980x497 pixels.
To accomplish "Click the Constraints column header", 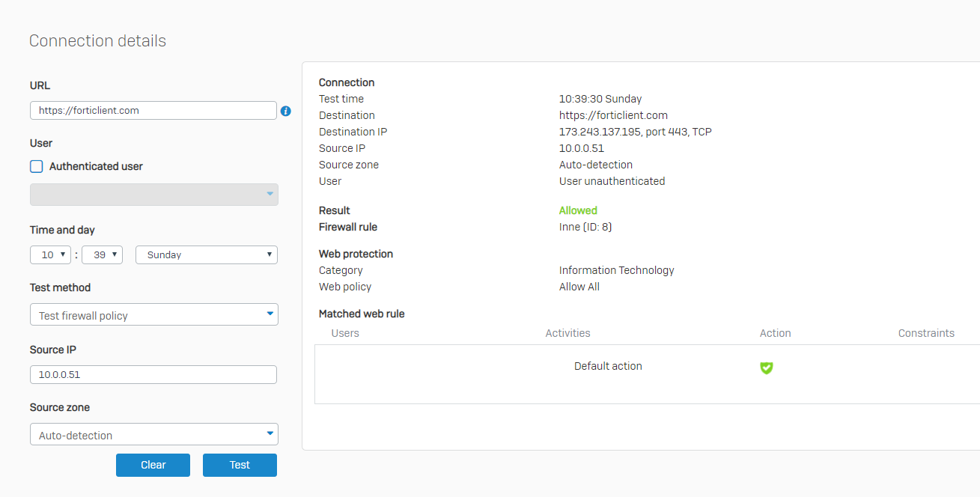I will tap(926, 333).
